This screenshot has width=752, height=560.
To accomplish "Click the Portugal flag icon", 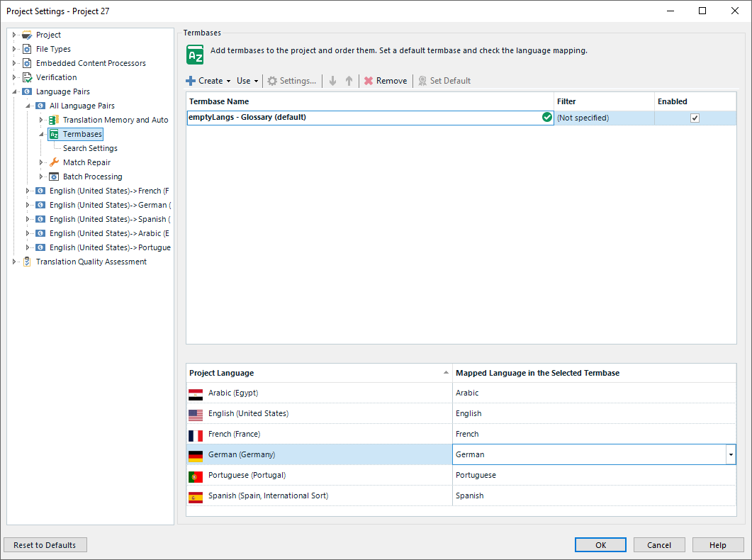I will point(196,477).
